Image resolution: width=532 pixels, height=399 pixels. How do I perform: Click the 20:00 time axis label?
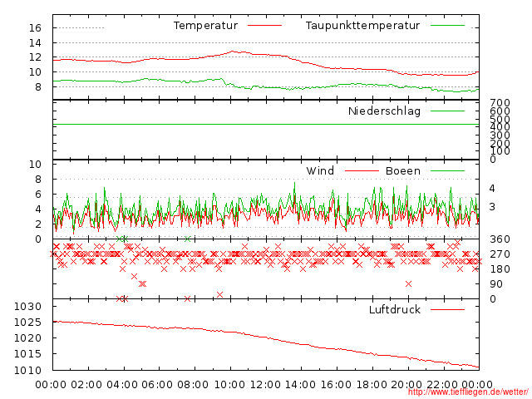406,385
